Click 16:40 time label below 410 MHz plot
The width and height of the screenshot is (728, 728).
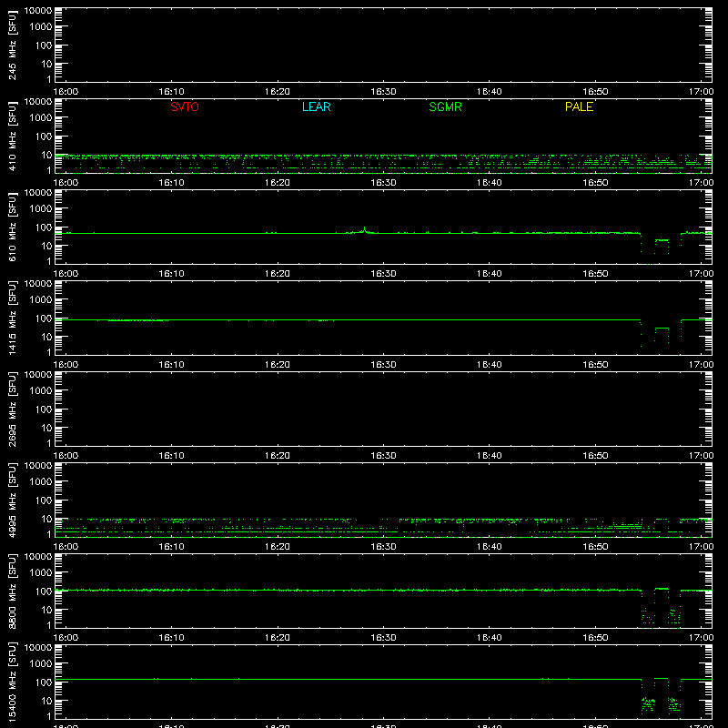[489, 183]
